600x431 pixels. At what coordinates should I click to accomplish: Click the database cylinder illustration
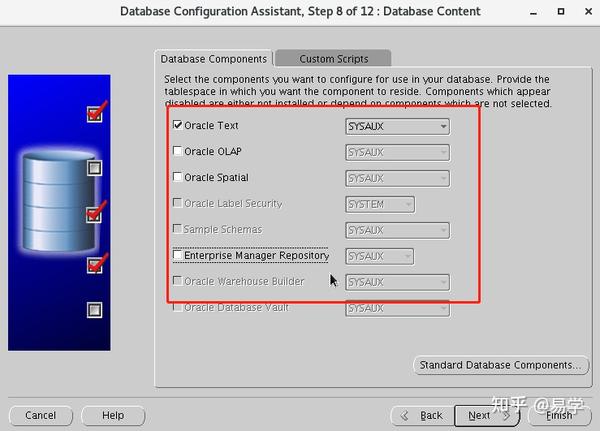point(59,201)
